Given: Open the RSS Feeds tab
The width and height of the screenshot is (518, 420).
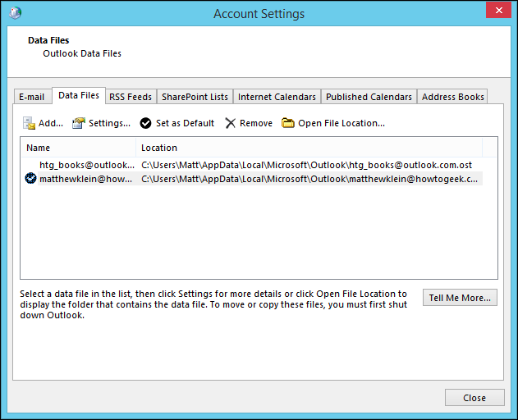Looking at the screenshot, I should [131, 97].
